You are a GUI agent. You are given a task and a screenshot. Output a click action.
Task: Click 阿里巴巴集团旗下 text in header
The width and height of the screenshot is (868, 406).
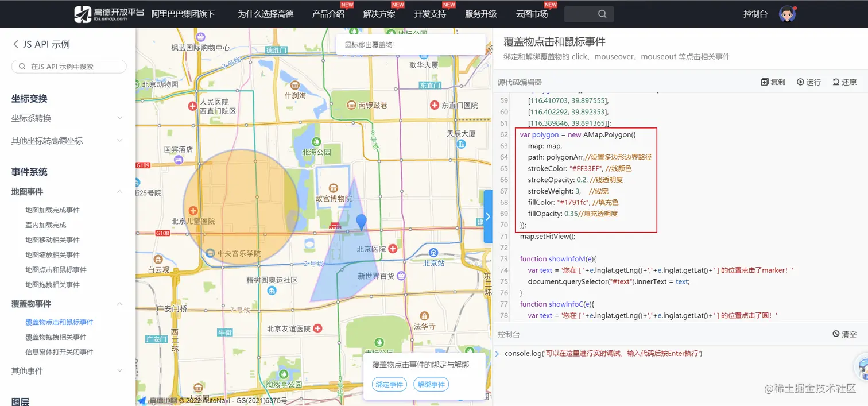[x=183, y=14]
